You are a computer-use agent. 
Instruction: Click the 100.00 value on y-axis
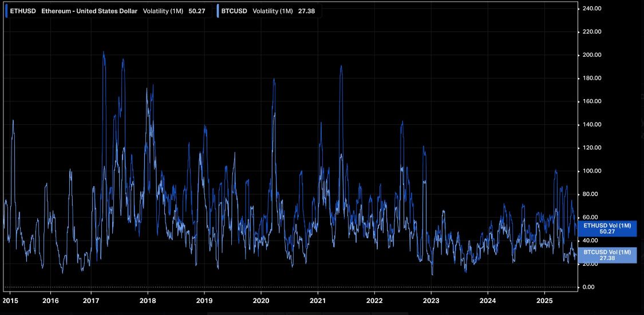tap(592, 171)
